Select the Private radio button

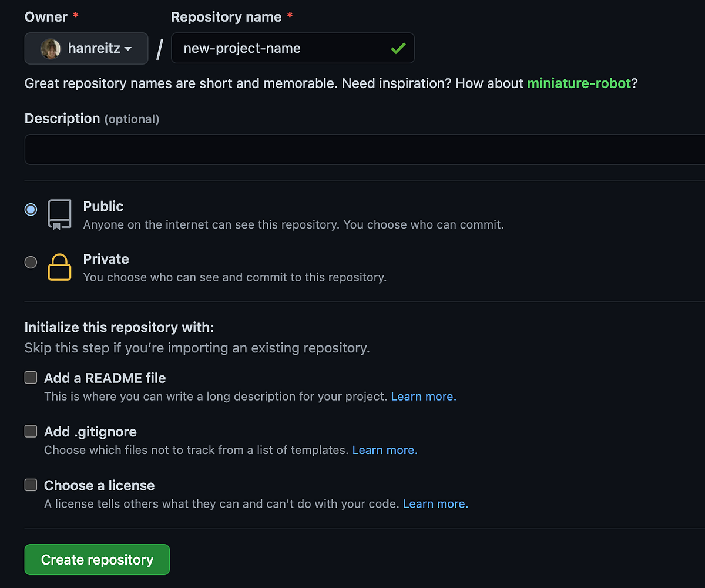coord(31,262)
